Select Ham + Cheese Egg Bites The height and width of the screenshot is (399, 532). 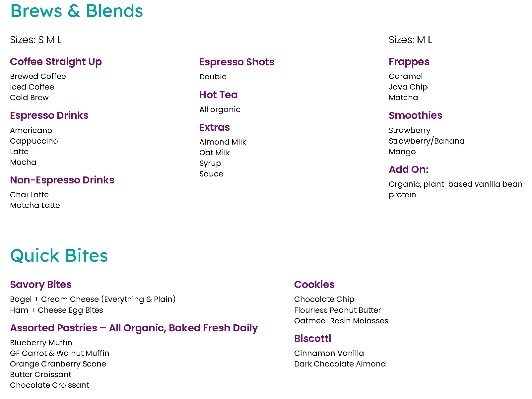tap(56, 310)
